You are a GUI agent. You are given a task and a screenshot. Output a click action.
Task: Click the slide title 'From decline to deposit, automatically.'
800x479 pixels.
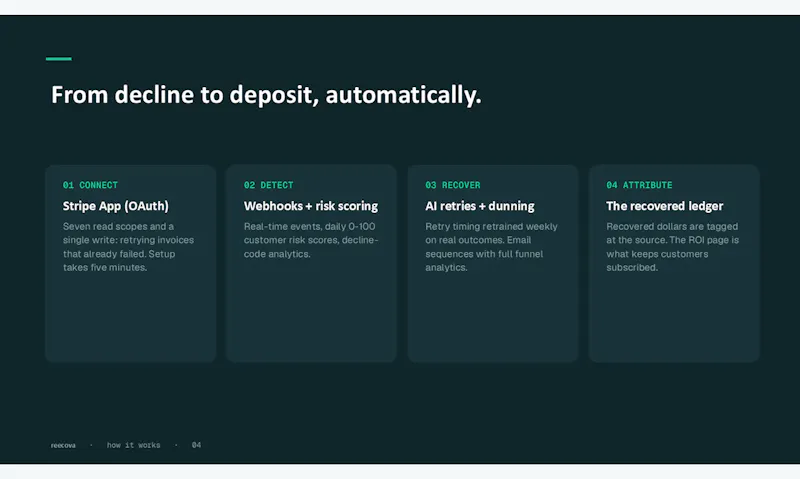[x=266, y=95]
